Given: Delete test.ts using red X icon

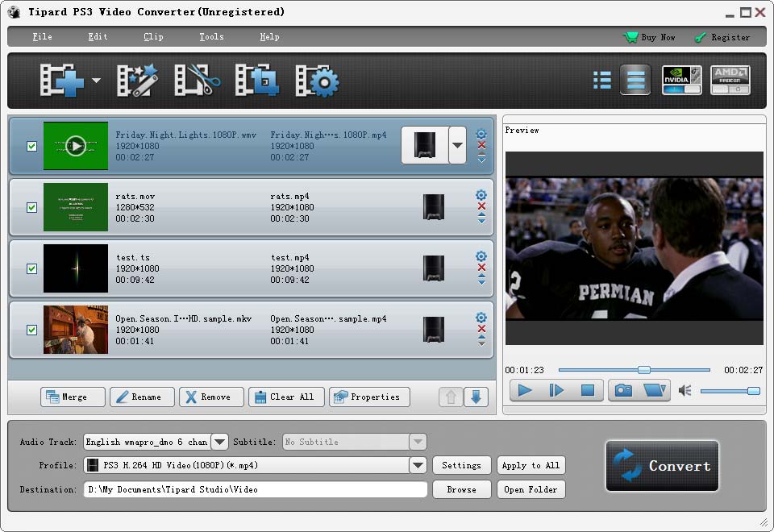Looking at the screenshot, I should 481,268.
